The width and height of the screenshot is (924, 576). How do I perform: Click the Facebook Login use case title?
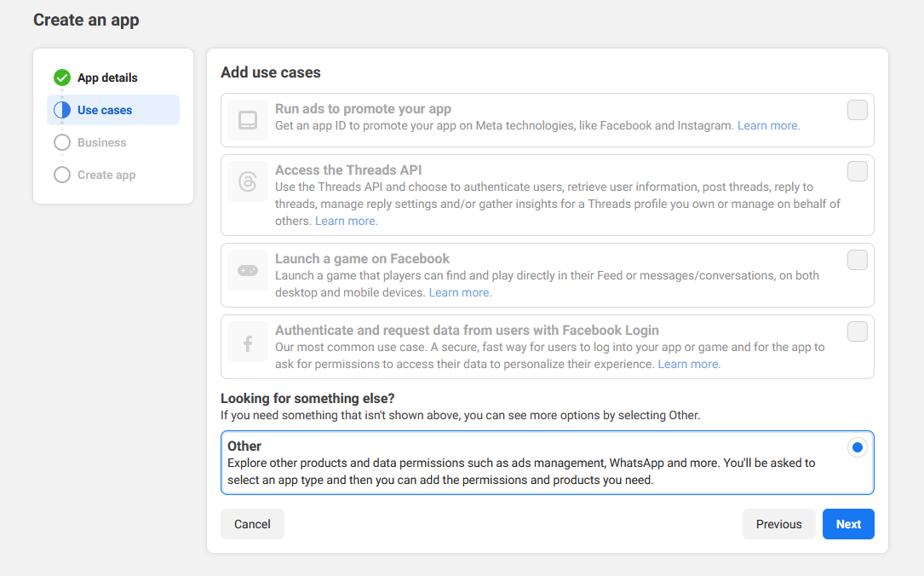tap(467, 330)
